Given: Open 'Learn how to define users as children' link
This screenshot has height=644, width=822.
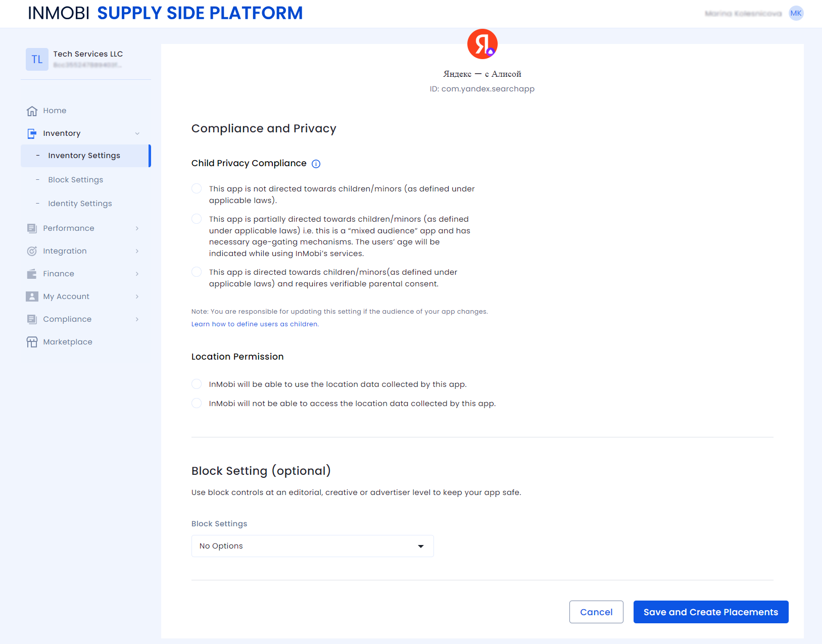Looking at the screenshot, I should (x=255, y=324).
